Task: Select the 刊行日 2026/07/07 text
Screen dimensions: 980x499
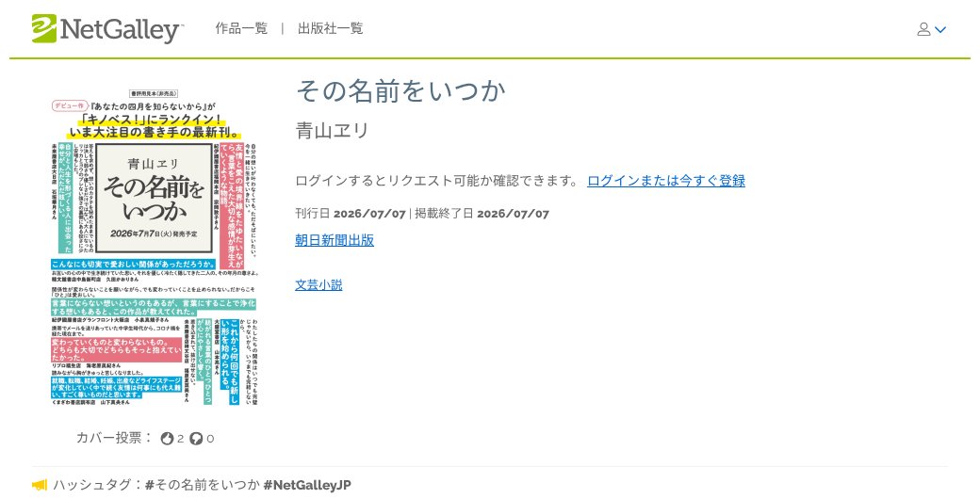Action: tap(351, 214)
